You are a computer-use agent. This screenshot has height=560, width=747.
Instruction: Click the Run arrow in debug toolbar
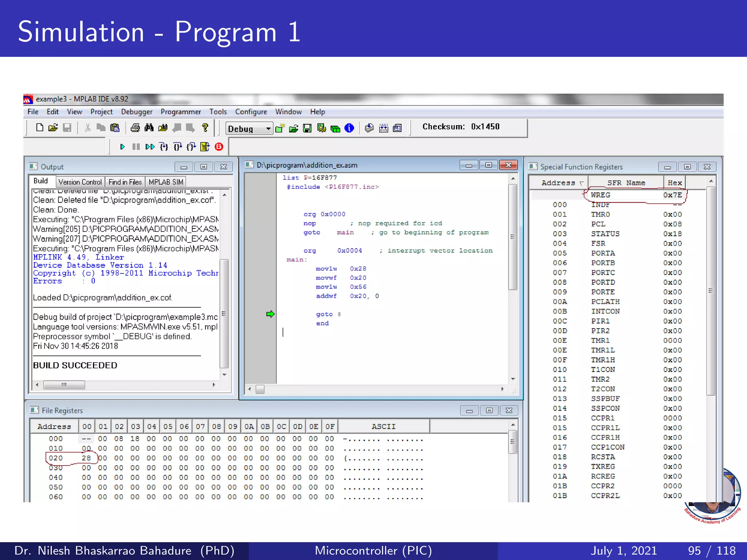tap(123, 147)
